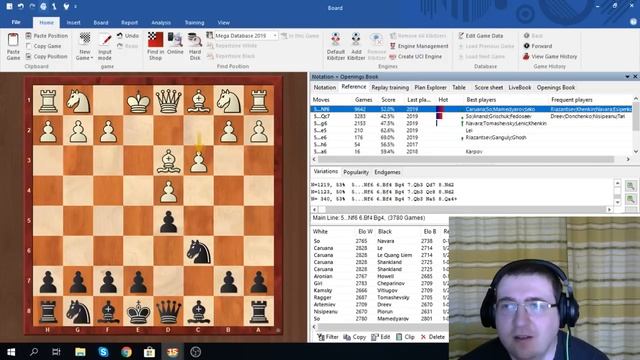Open the Windows Start menu
Image resolution: width=640 pixels, height=360 pixels.
11,351
